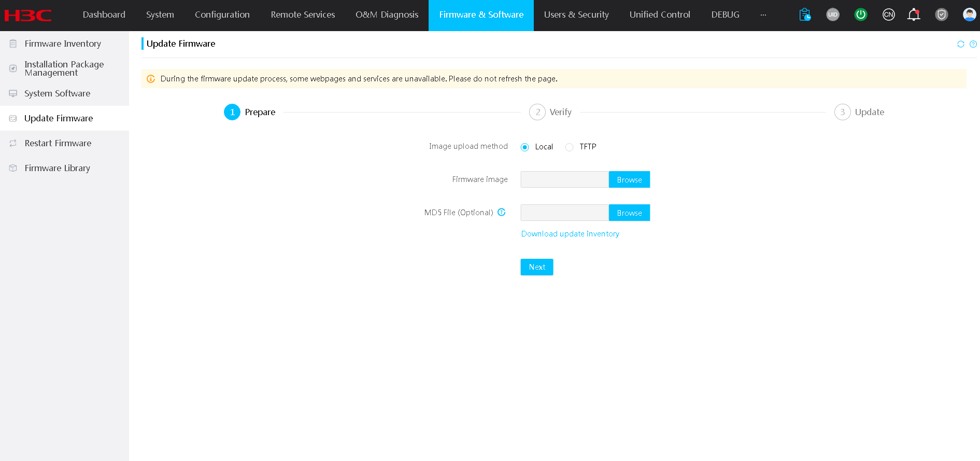Open the DEBUG tab

(726, 15)
